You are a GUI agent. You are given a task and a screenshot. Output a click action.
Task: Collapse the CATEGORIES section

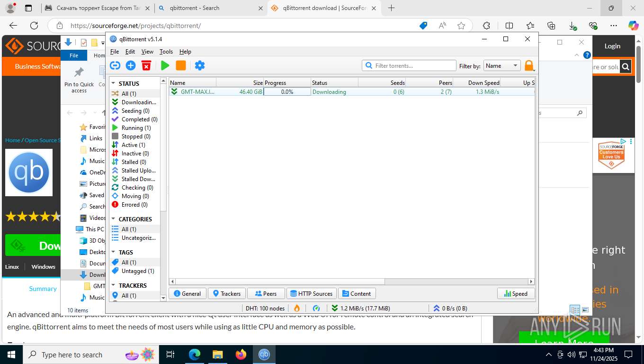tap(114, 219)
